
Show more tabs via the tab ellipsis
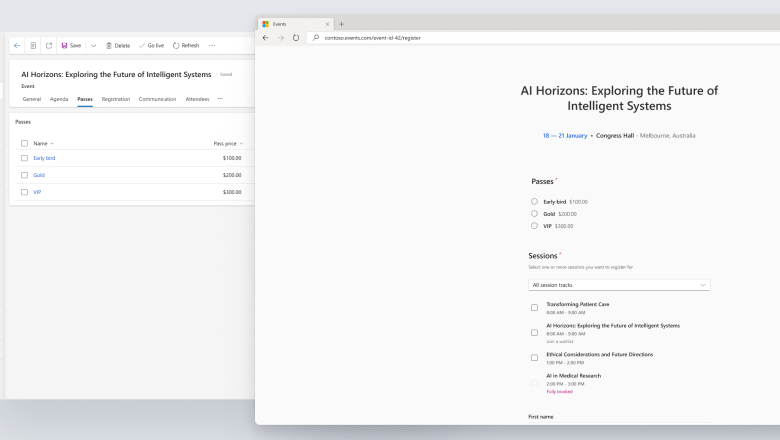tap(220, 98)
